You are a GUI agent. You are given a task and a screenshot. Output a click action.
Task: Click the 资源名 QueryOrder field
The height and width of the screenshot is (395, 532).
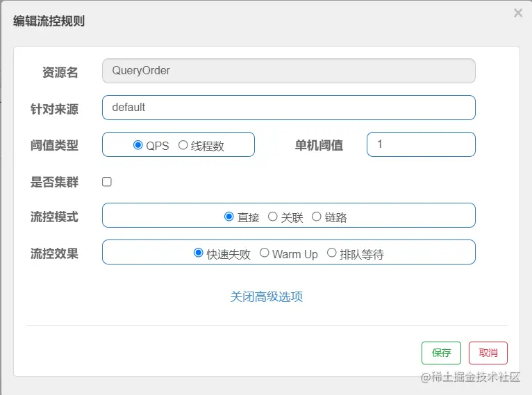289,71
